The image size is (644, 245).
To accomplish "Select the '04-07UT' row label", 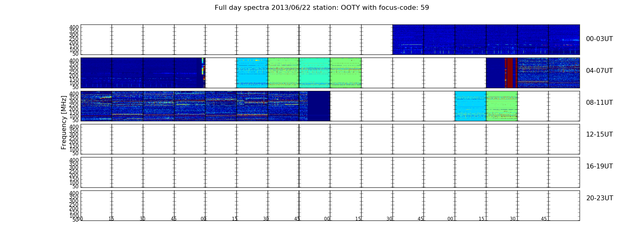I will (x=599, y=71).
